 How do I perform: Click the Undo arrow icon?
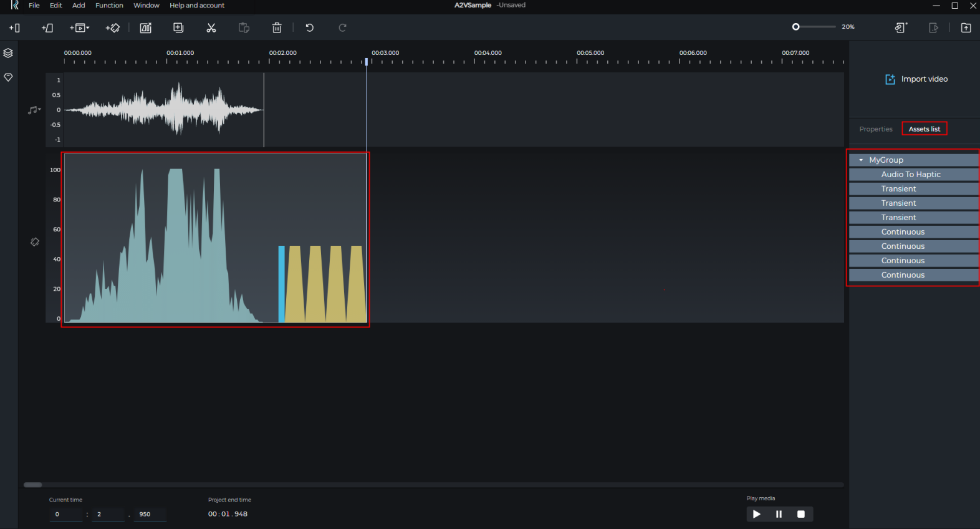(x=310, y=27)
